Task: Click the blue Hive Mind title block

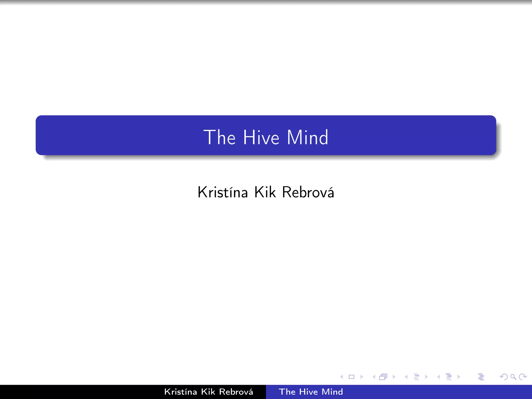Action: tap(266, 135)
